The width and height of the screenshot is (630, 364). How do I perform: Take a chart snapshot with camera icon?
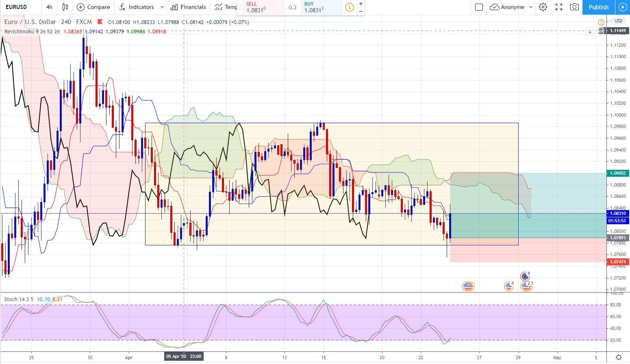574,7
